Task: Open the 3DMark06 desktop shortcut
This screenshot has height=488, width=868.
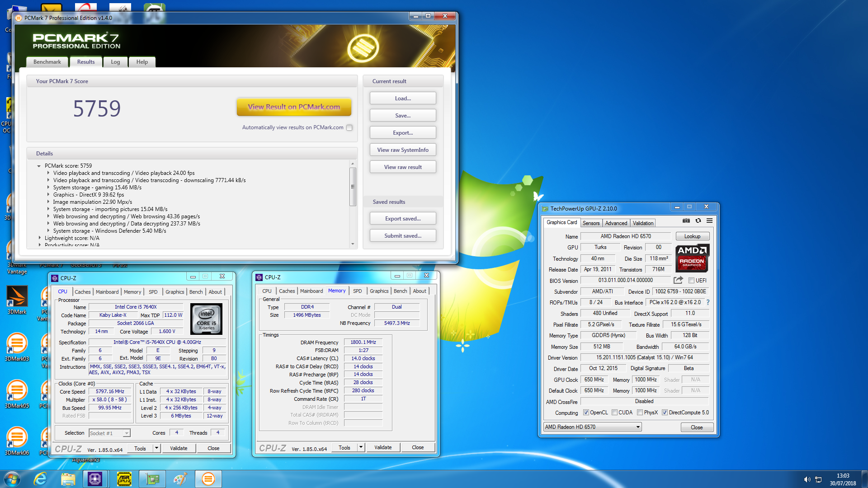Action: [17, 441]
